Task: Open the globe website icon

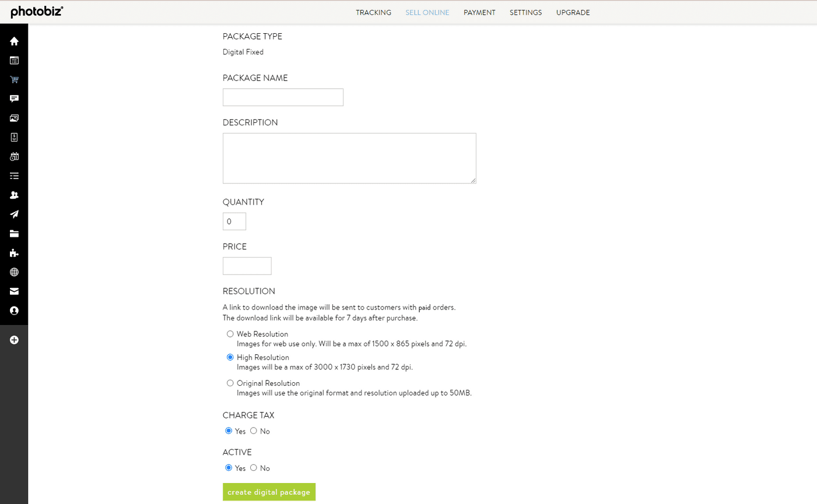Action: (x=14, y=272)
